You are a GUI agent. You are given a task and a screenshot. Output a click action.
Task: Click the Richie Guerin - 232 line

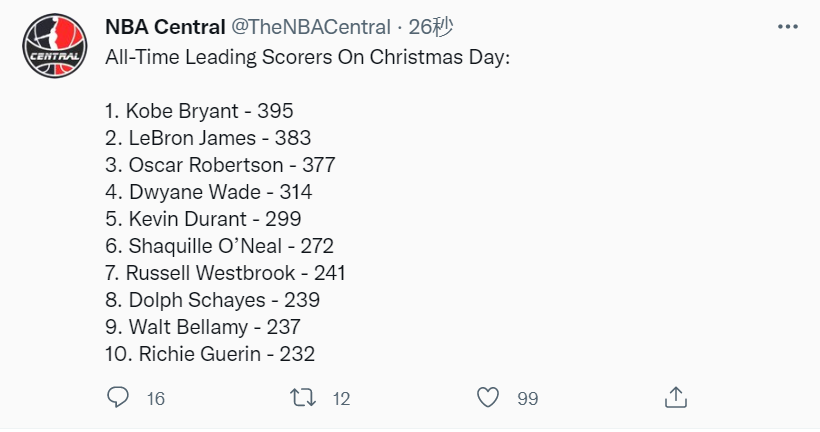[x=210, y=354]
